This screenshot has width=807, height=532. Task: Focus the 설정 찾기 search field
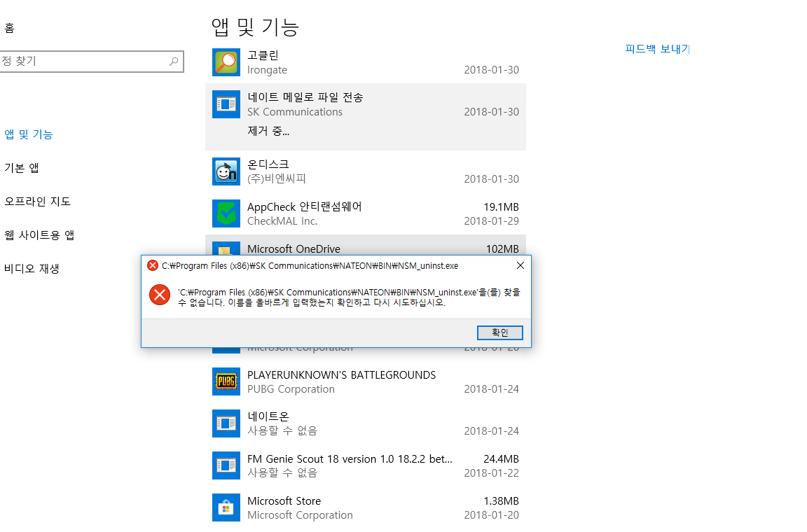91,61
